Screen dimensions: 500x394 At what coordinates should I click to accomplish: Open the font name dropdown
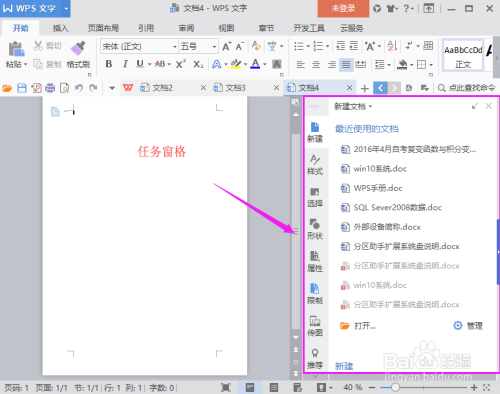(x=175, y=47)
